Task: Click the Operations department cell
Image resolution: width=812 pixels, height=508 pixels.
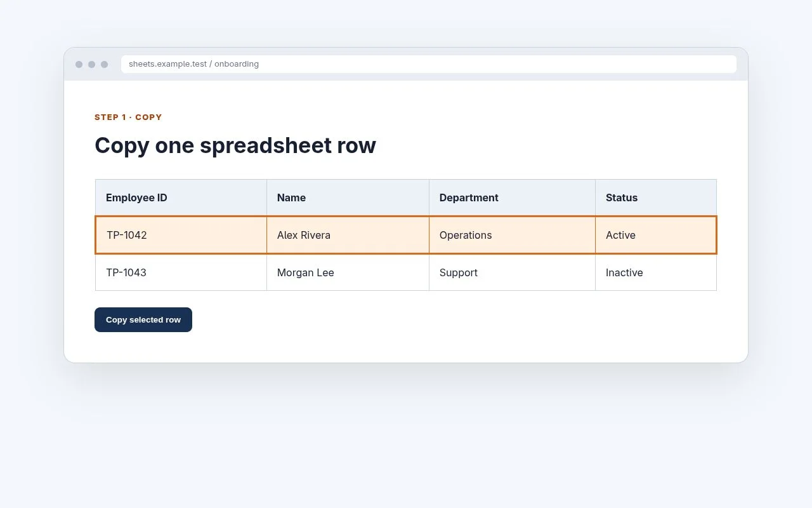Action: click(512, 235)
